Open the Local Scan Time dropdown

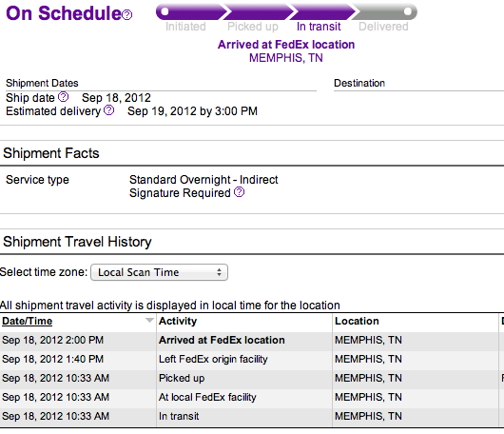click(x=160, y=272)
